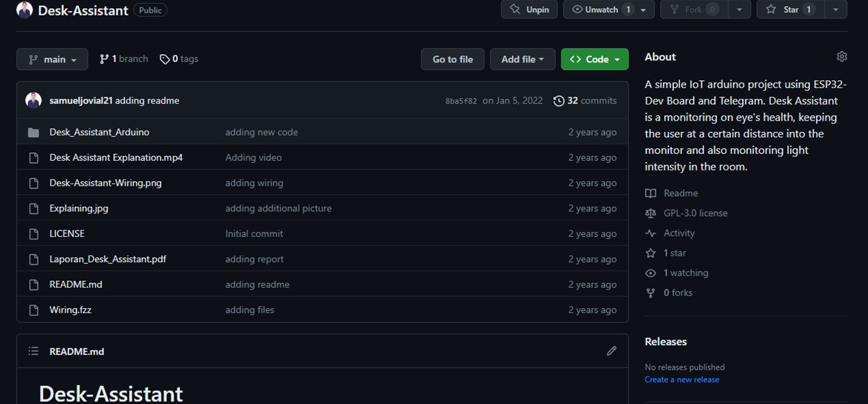Viewport: 868px width, 404px height.
Task: Open commit message adding files
Action: point(249,310)
